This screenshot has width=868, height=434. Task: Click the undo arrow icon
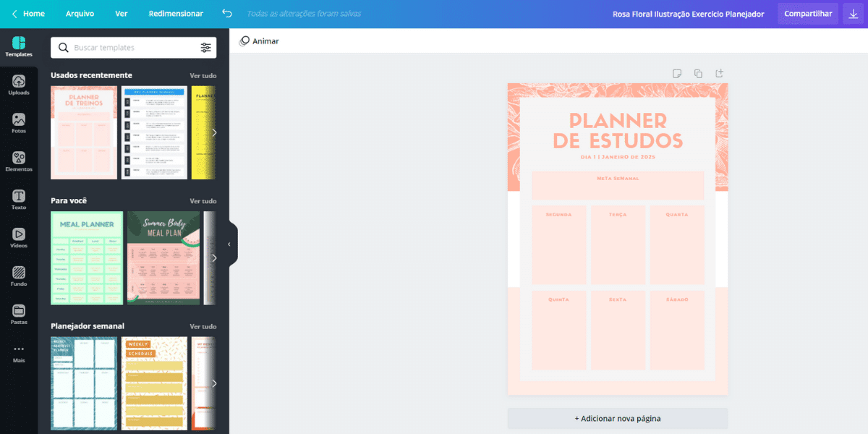[x=227, y=14]
